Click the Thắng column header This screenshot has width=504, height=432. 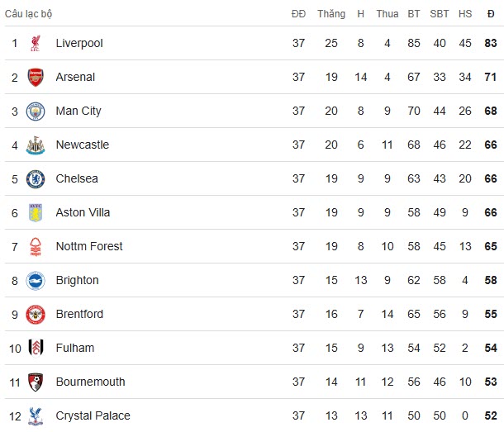331,14
